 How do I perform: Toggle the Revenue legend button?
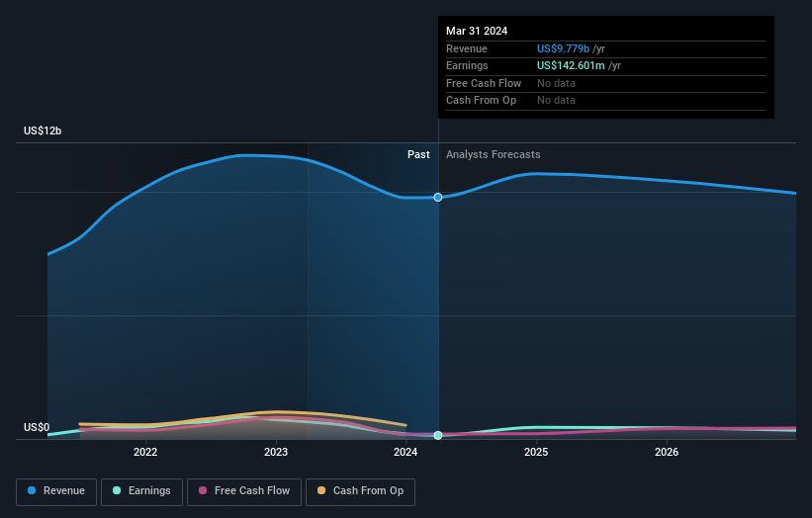coord(56,491)
